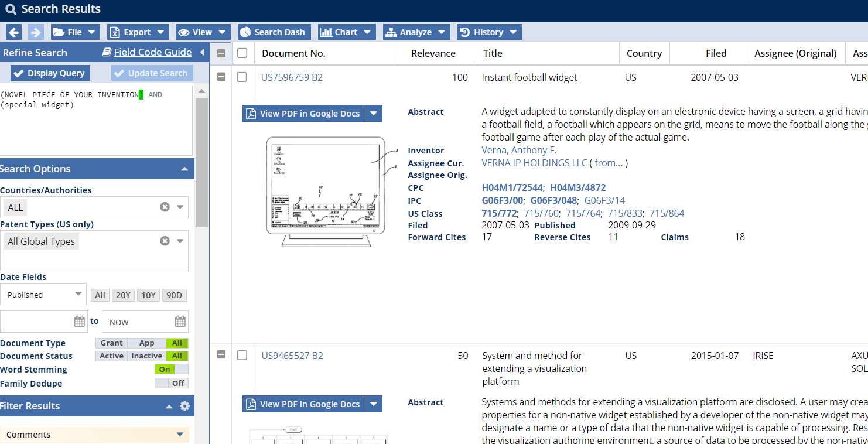Viewport: 868px width, 444px height.
Task: Collapse the Search Options section
Action: click(x=184, y=169)
